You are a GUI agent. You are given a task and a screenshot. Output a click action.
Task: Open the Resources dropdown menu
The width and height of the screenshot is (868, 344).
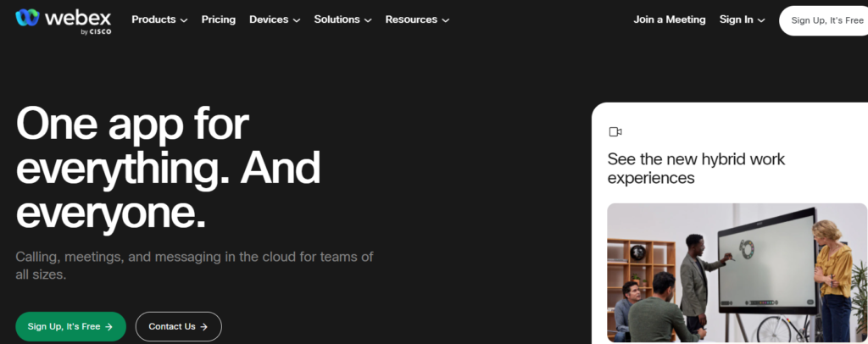(x=417, y=19)
